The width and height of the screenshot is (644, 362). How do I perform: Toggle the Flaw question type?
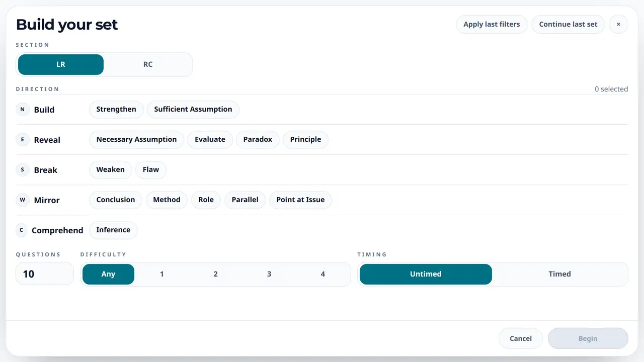pyautogui.click(x=151, y=169)
